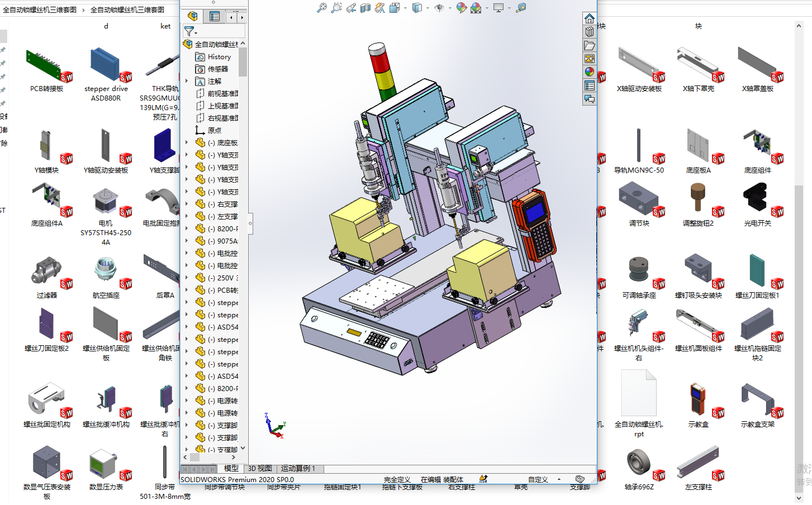Show more manager pane tabs with right arrow
The image size is (812, 505).
click(x=241, y=17)
